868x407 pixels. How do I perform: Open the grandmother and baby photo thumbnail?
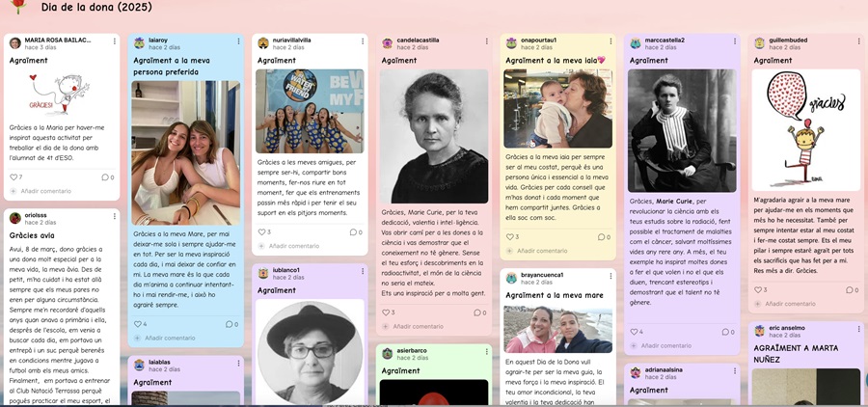(558, 109)
